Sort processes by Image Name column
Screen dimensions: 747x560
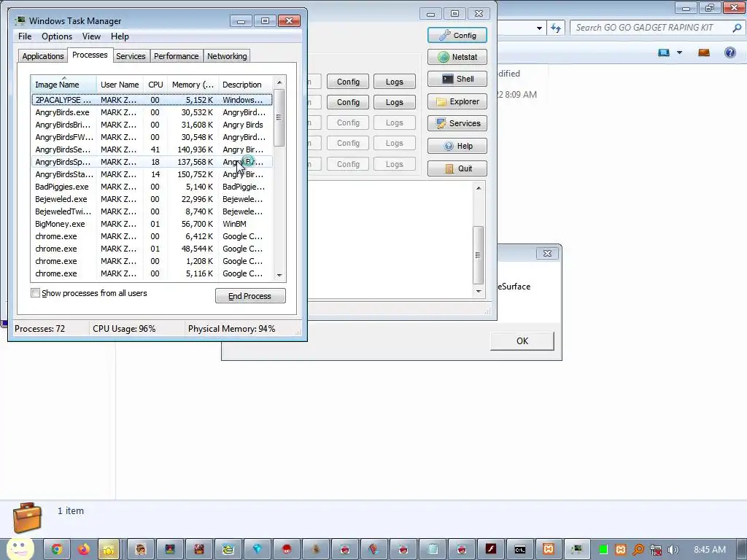(64, 85)
